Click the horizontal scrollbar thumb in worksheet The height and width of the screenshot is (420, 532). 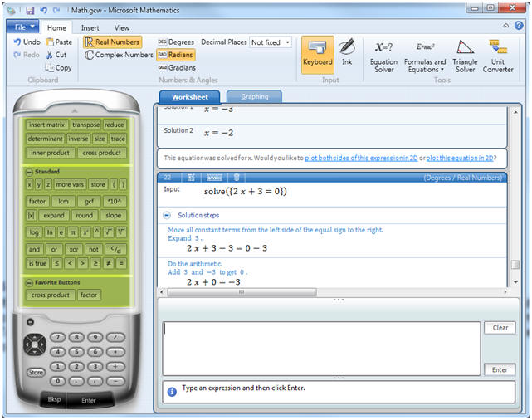(242, 292)
